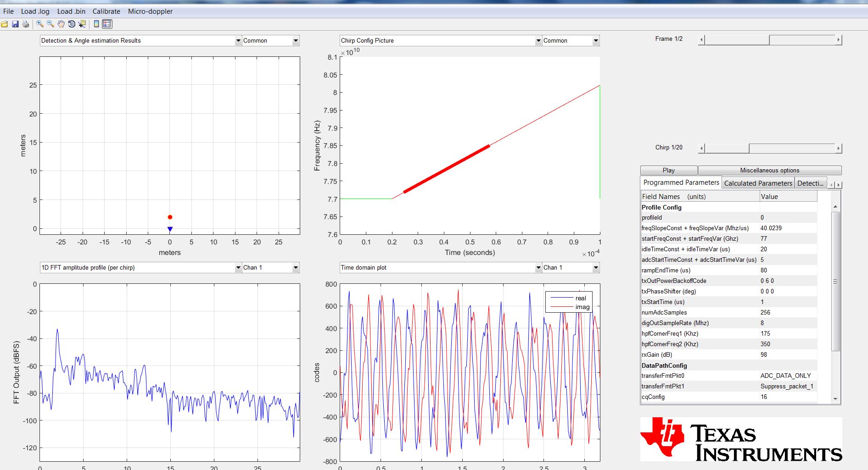This screenshot has height=470, width=868.
Task: Open the Load .log menu
Action: point(35,11)
